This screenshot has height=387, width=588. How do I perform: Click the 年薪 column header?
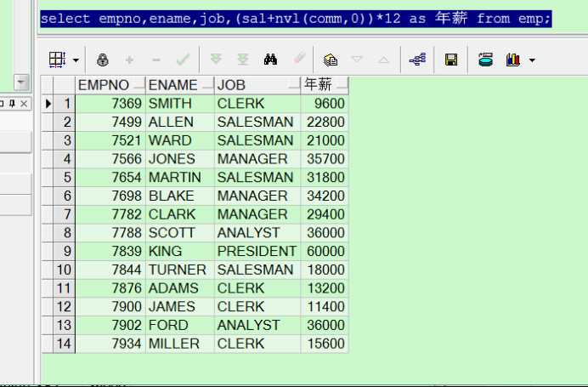click(x=325, y=85)
